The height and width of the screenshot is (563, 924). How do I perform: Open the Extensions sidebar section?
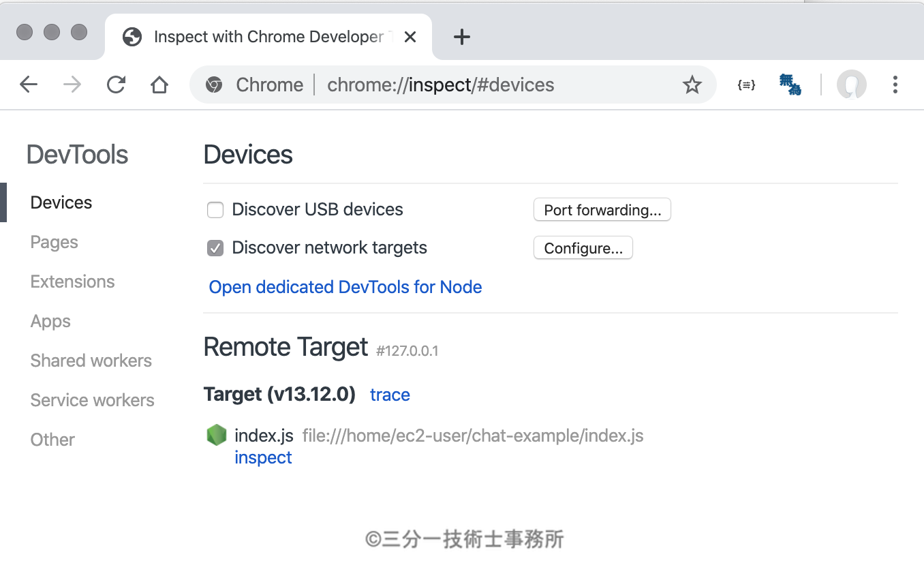tap(73, 281)
